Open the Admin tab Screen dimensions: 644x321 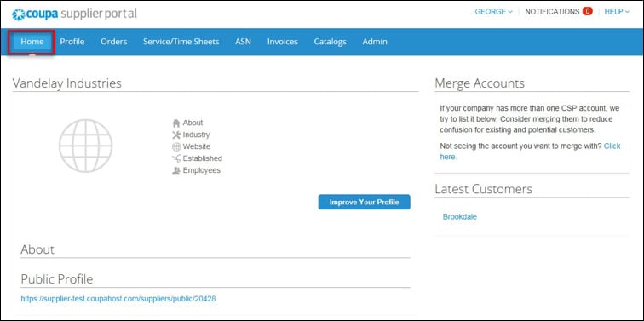[375, 42]
